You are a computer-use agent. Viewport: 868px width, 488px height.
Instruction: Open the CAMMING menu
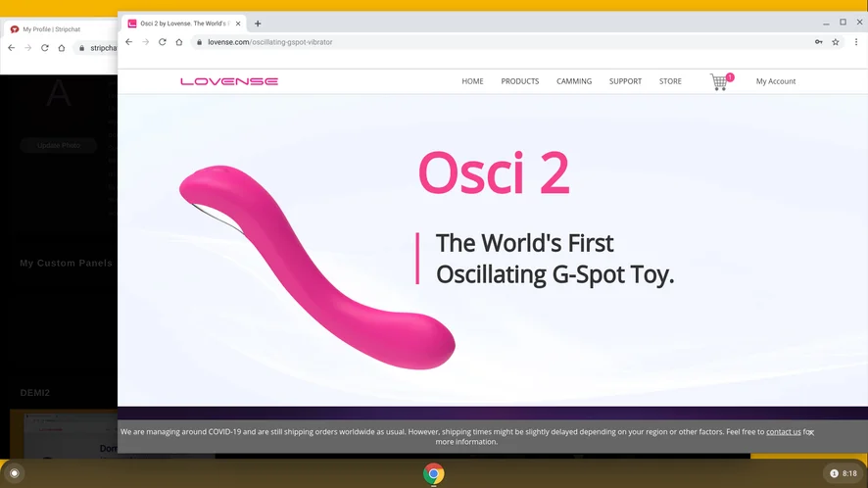point(574,81)
